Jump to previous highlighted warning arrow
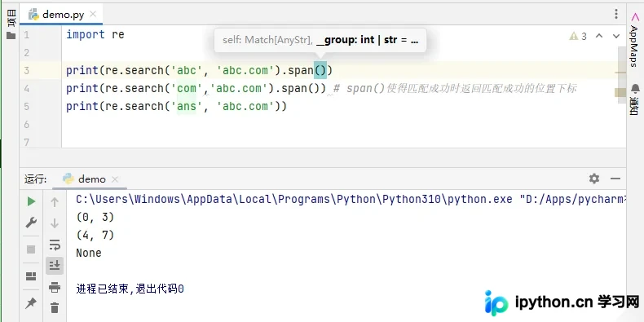644x322 pixels. 599,36
